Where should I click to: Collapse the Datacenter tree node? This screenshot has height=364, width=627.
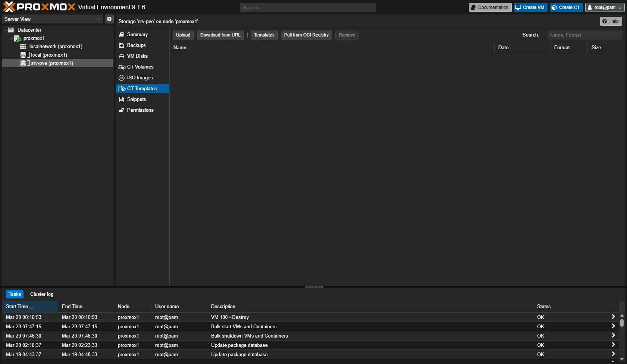(5, 30)
